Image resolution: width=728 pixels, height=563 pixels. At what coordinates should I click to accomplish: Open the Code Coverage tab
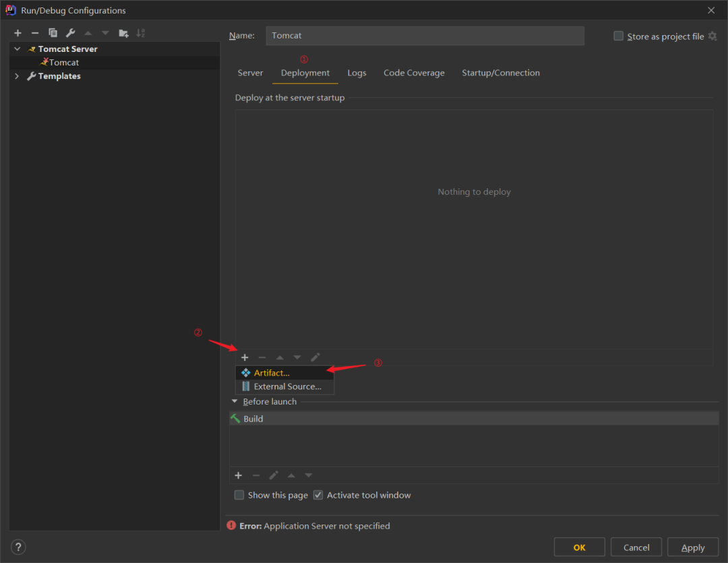[414, 73]
